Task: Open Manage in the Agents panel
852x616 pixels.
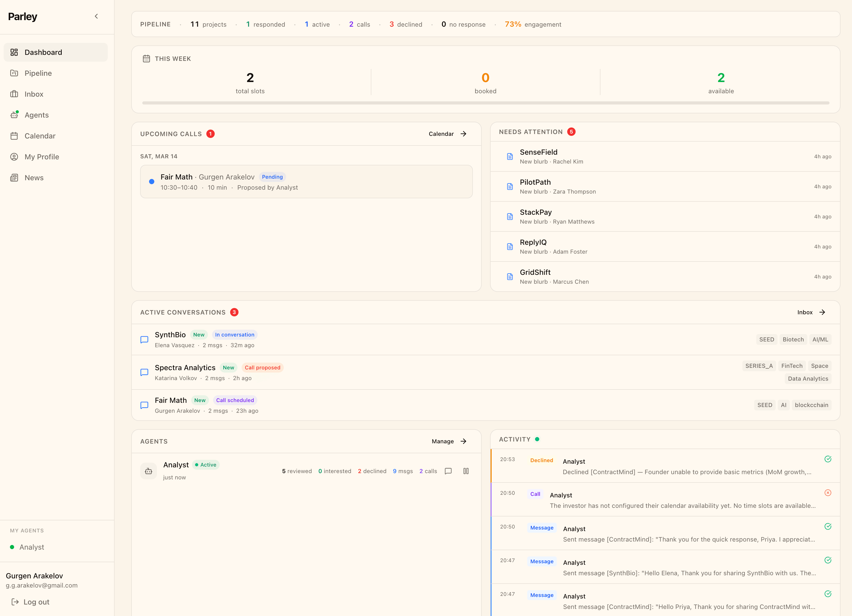Action: 449,441
